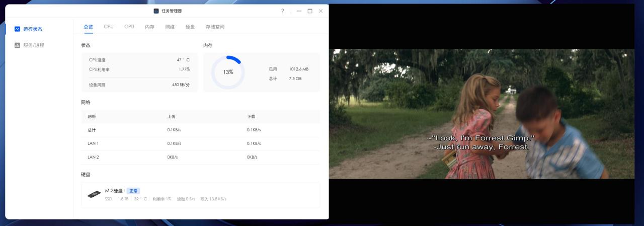
Task: Open the 运行状态 sidebar section
Action: (33, 29)
